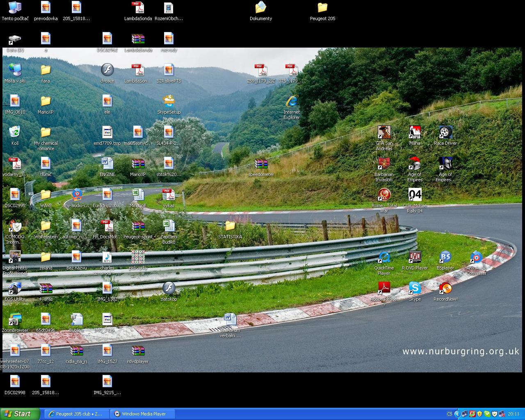Open the Internet Explorer icon
The height and width of the screenshot is (420, 525).
point(292,102)
